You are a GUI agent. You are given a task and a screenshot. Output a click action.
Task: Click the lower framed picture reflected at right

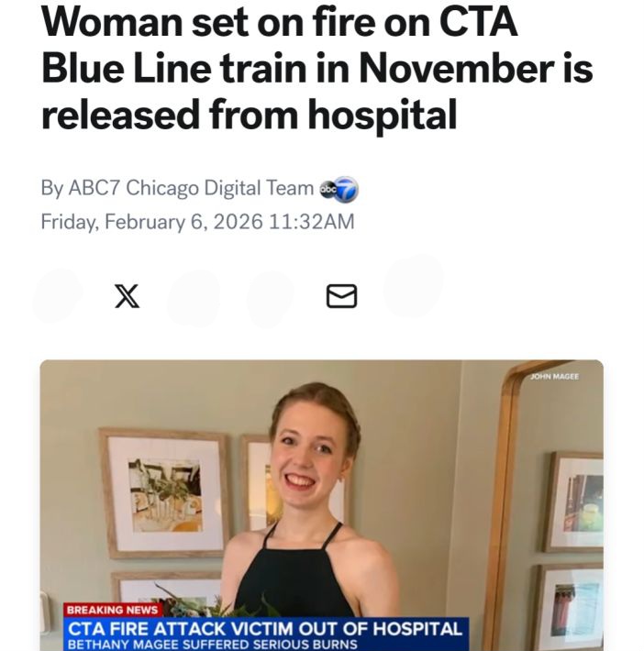click(571, 608)
